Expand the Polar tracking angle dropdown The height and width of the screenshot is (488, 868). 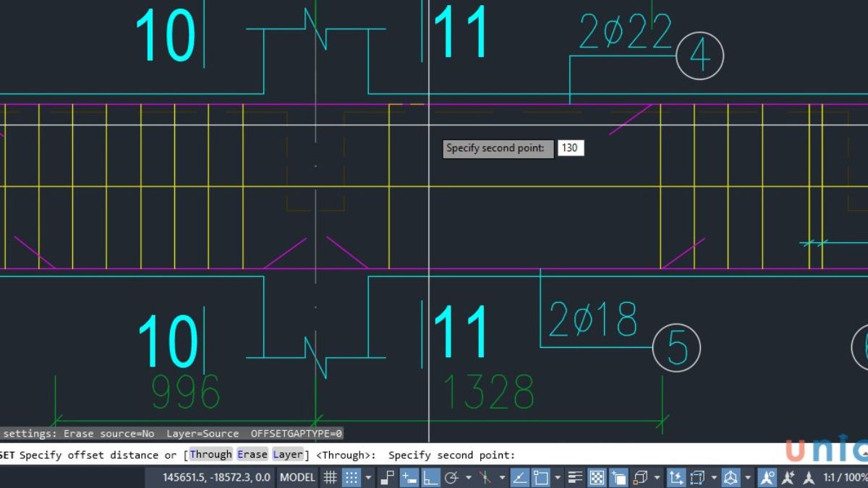[x=469, y=477]
